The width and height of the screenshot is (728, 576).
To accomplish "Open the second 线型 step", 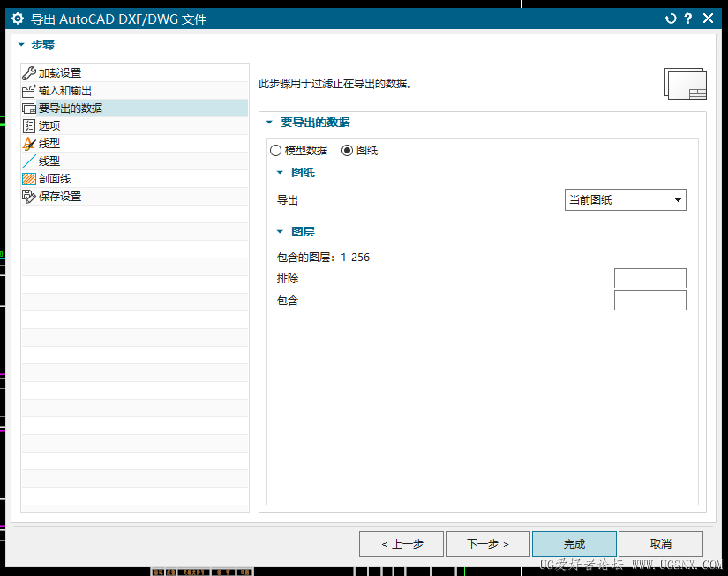I will tap(135, 161).
